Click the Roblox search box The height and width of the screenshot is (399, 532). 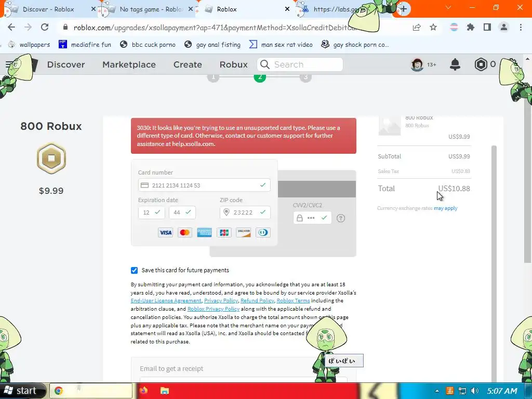300,64
